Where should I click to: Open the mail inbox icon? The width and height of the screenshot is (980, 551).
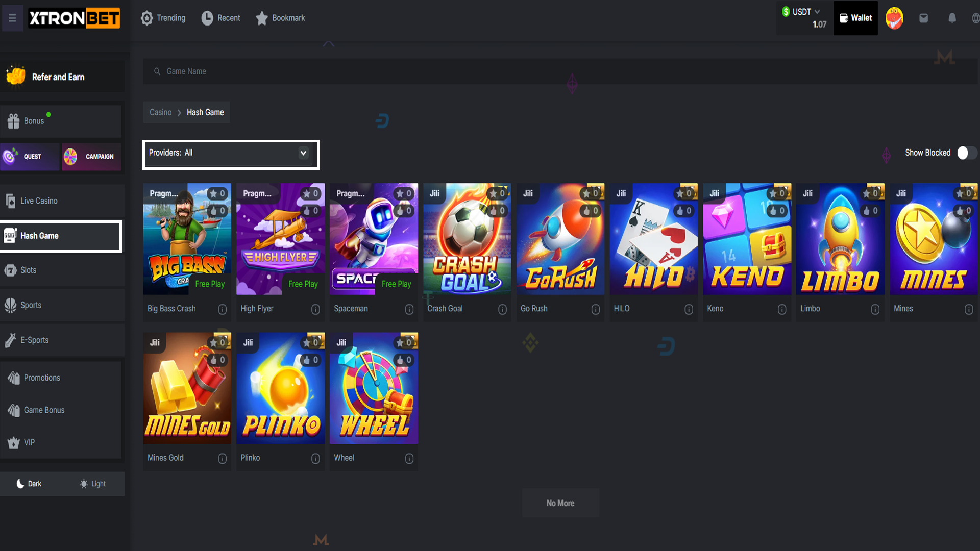click(x=923, y=18)
